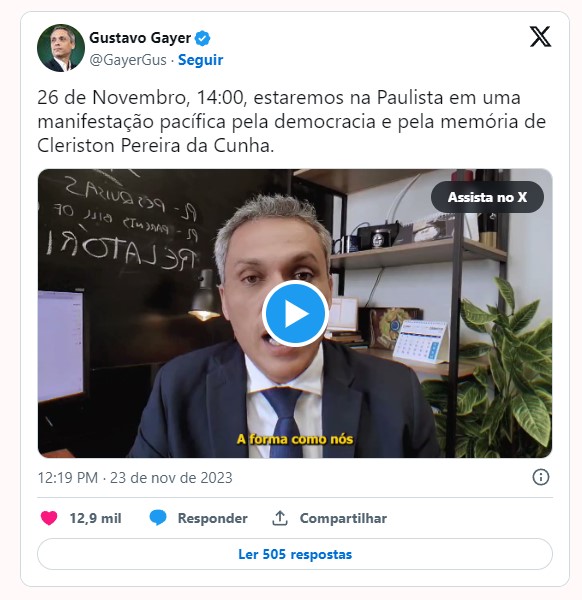
Task: Click the 12,9 mil likes count
Action: point(95,518)
